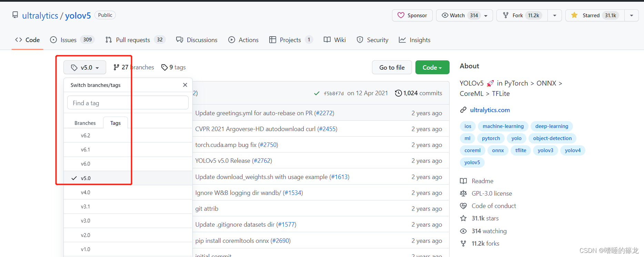Expand the Fork options dropdown arrow
The height and width of the screenshot is (257, 644).
coord(555,16)
